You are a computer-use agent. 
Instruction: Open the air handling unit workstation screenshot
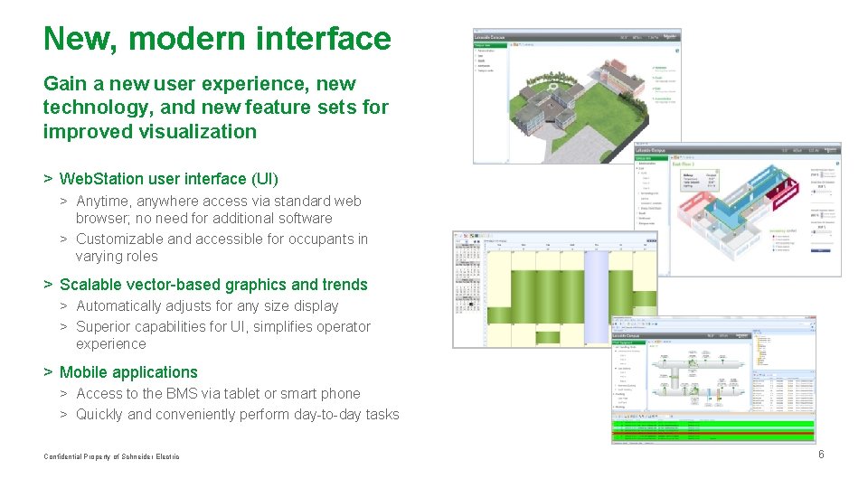coord(713,380)
